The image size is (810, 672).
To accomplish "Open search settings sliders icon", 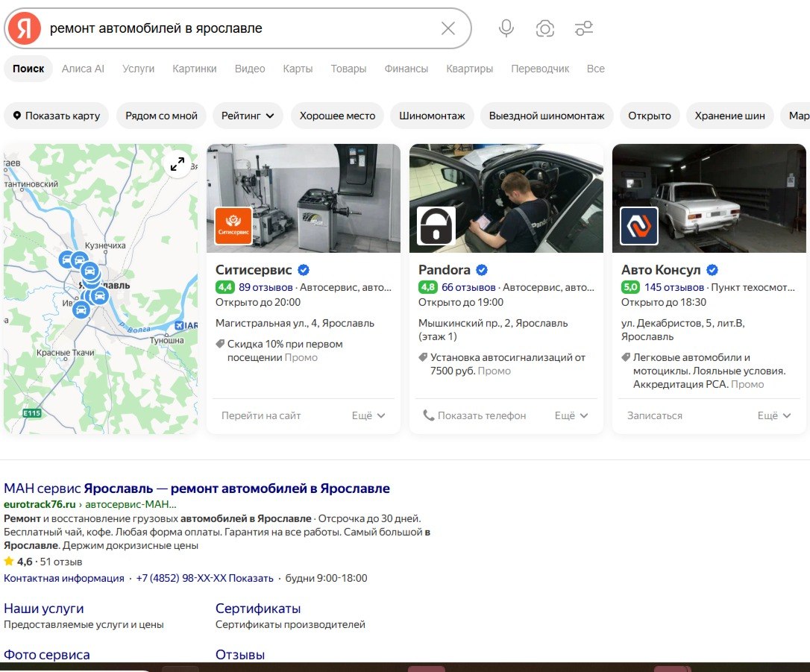I will (584, 28).
